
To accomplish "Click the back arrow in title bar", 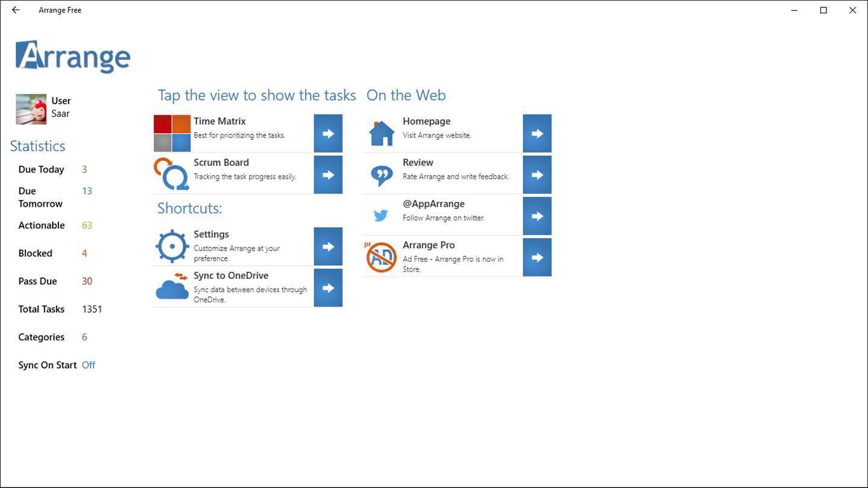I will (16, 10).
